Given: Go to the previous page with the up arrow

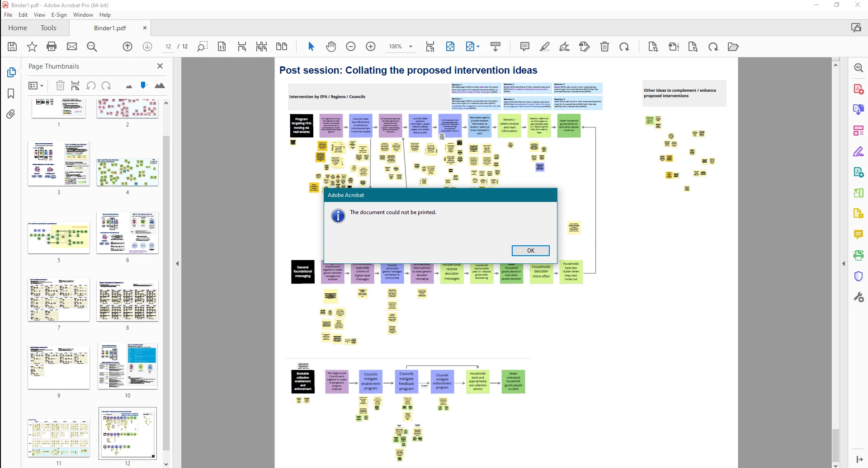Looking at the screenshot, I should click(x=127, y=47).
